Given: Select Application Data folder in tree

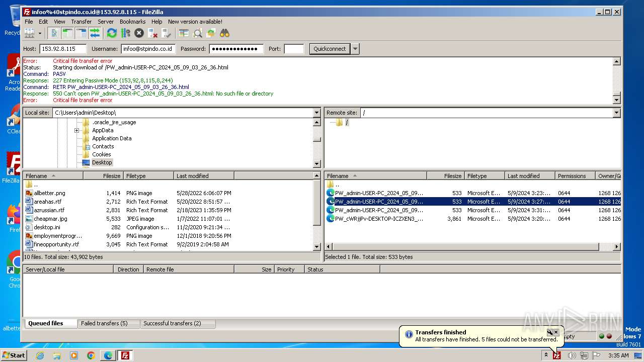Looking at the screenshot, I should click(112, 138).
